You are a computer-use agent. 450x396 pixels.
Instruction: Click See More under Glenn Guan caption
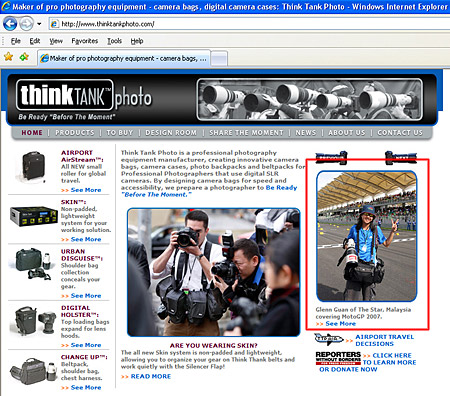click(x=341, y=324)
